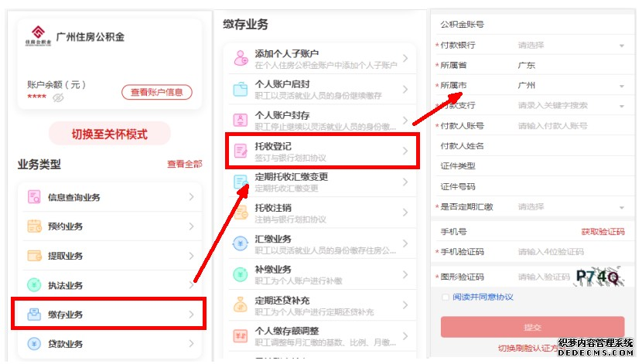Expand the 所属市 广州 dropdown

pyautogui.click(x=571, y=86)
